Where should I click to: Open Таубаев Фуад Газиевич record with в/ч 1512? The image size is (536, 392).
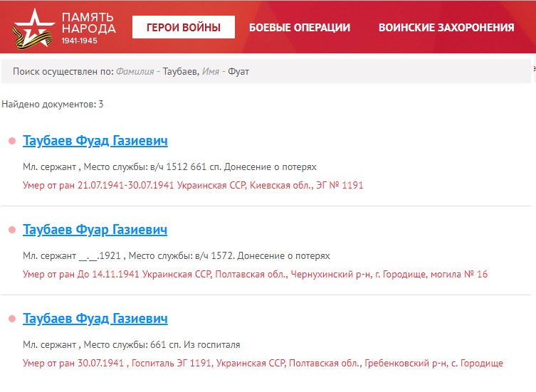[95, 141]
